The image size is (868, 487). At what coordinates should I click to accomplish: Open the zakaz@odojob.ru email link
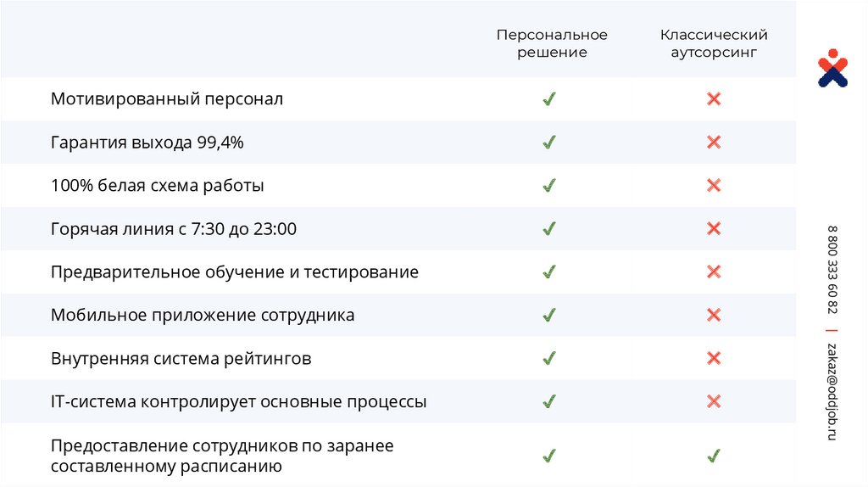click(832, 391)
